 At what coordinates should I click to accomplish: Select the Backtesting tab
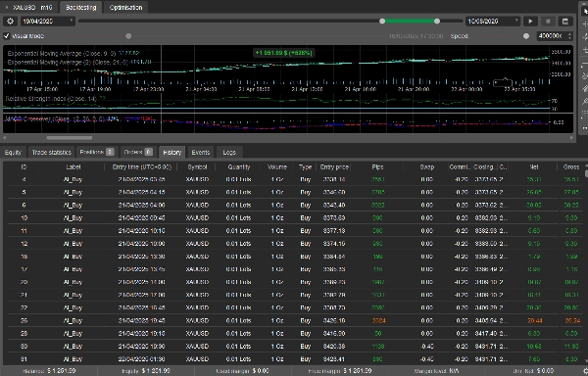pyautogui.click(x=81, y=8)
